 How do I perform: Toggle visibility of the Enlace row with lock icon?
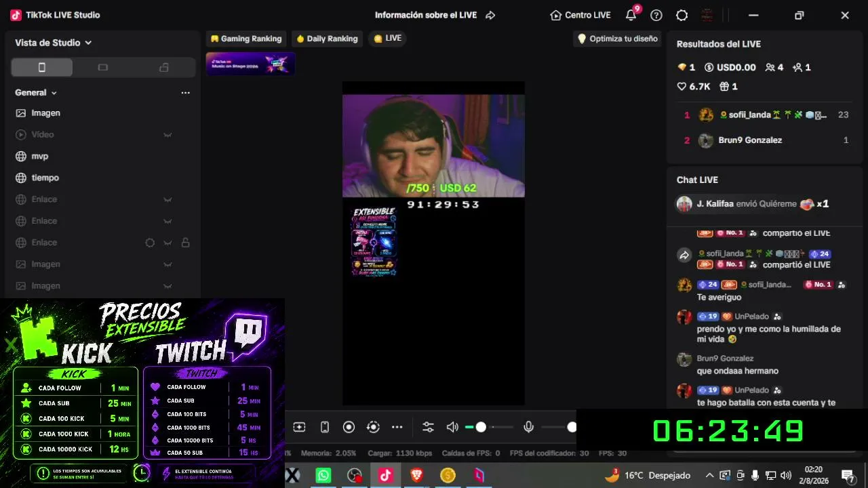[x=167, y=243]
